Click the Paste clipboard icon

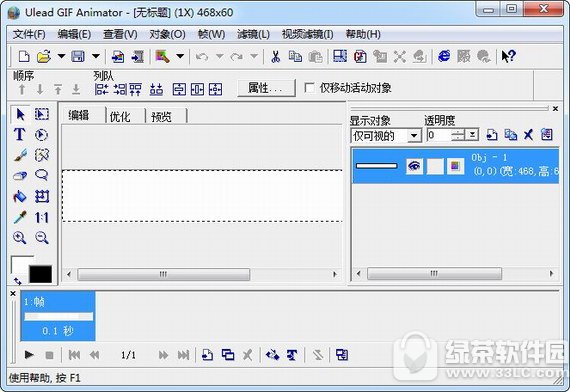(x=315, y=57)
